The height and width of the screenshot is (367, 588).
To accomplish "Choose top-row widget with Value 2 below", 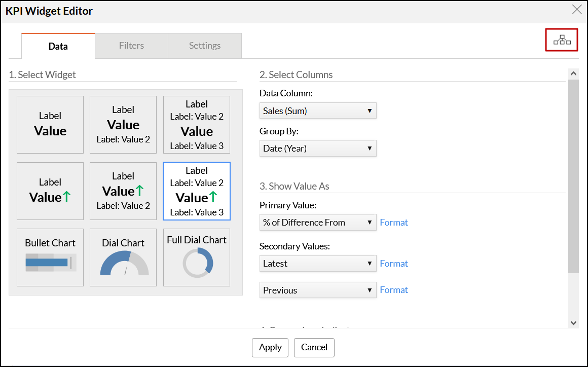I will pyautogui.click(x=123, y=125).
